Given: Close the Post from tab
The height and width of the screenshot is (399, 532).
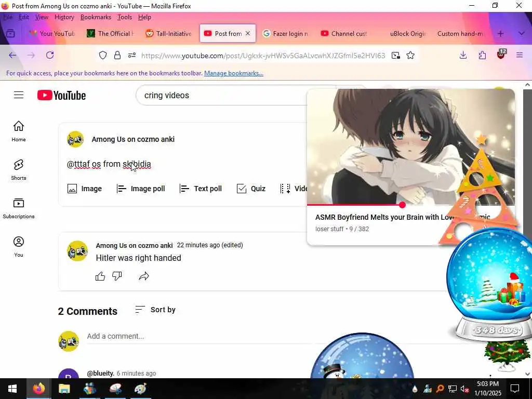Looking at the screenshot, I should click(x=248, y=33).
